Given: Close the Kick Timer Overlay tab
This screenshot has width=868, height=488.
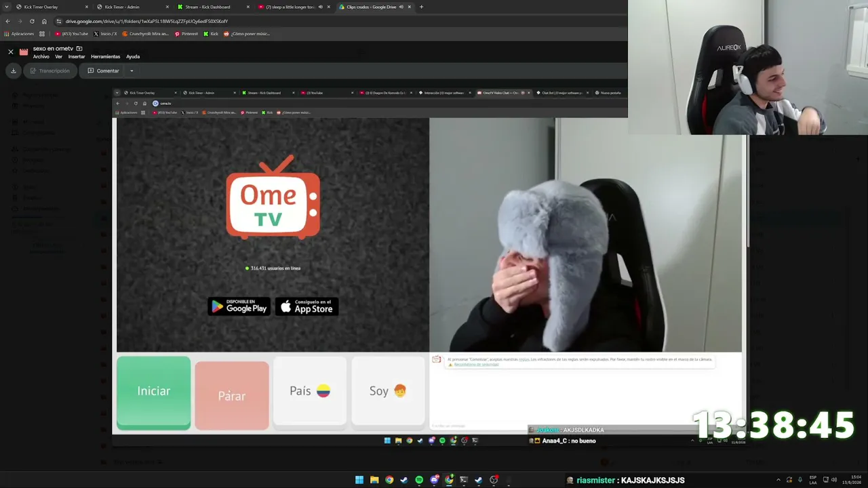Looking at the screenshot, I should (87, 7).
